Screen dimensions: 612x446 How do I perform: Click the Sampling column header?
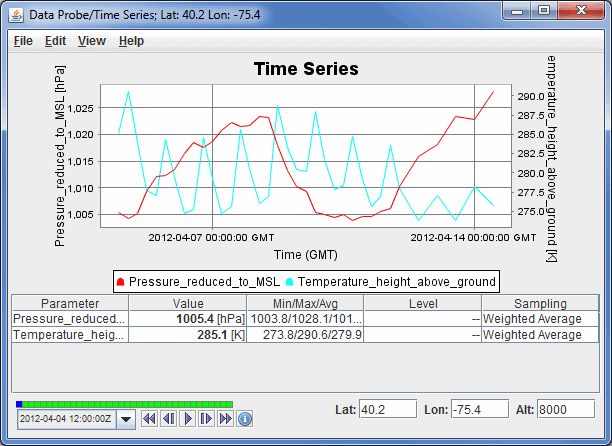pyautogui.click(x=540, y=303)
